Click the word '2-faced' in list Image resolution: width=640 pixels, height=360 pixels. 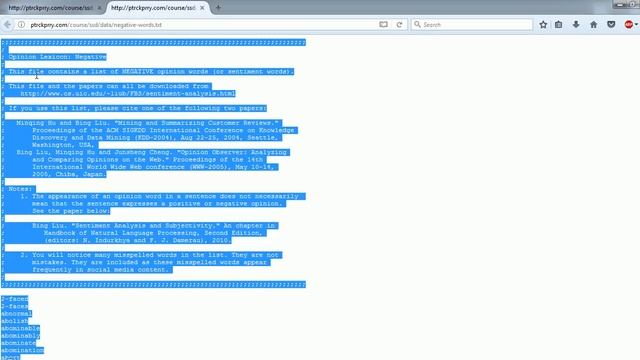tap(14, 299)
